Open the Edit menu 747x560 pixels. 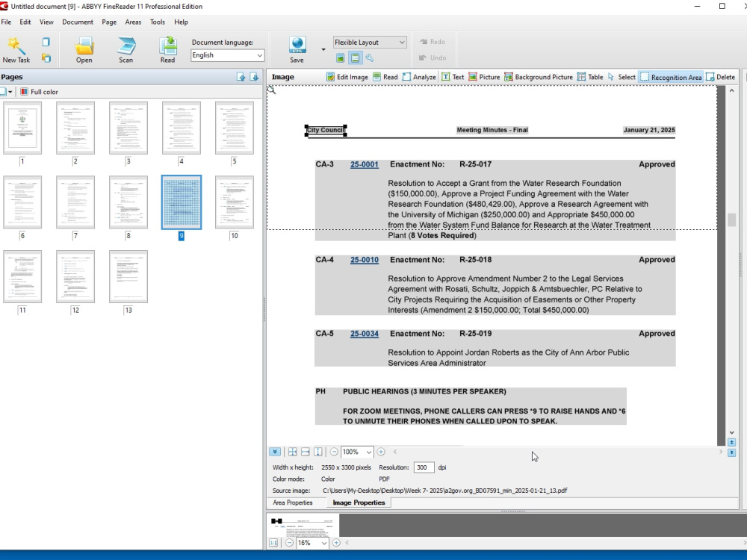(25, 22)
